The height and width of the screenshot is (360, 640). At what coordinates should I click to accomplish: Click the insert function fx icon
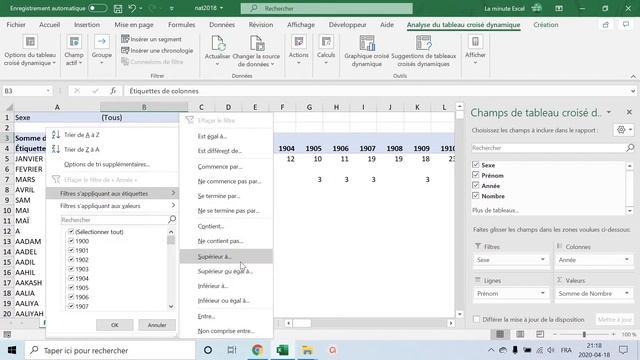click(113, 91)
